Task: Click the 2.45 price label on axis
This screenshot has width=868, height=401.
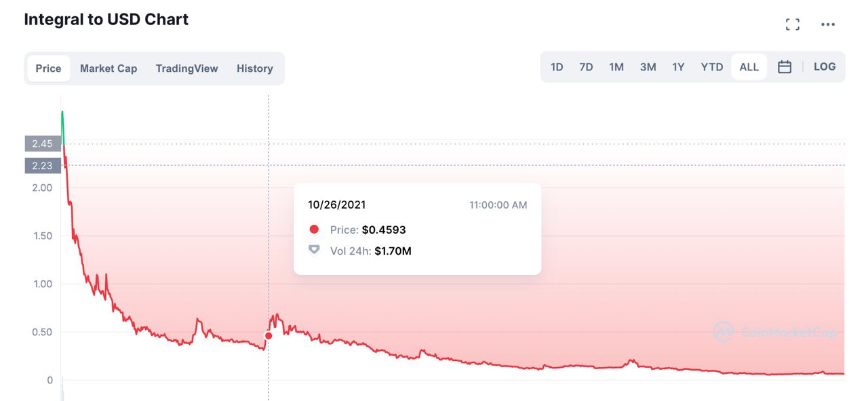Action: click(x=43, y=144)
